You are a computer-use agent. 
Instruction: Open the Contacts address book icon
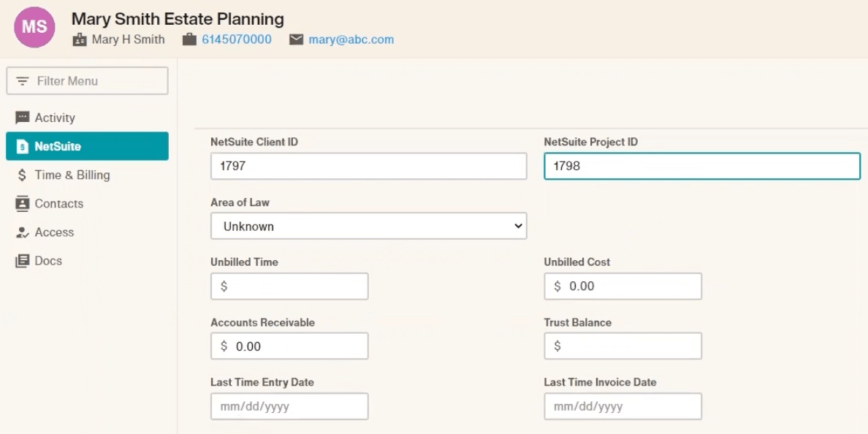pos(23,203)
